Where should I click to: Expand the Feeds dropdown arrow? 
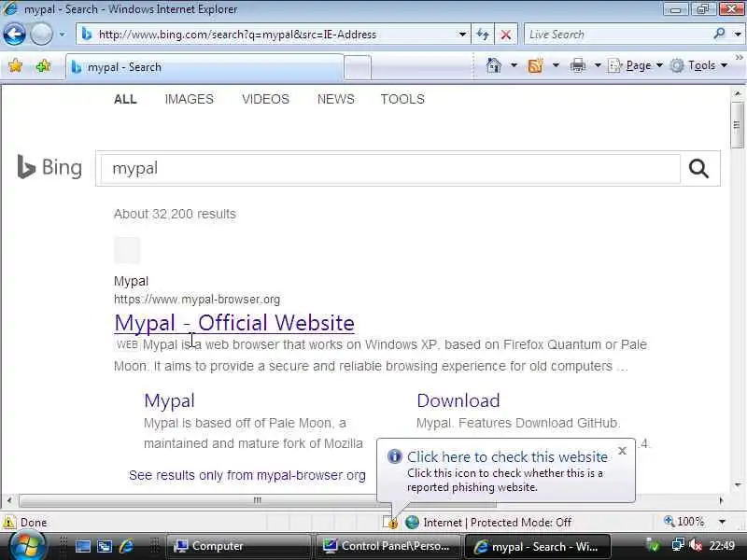[556, 65]
